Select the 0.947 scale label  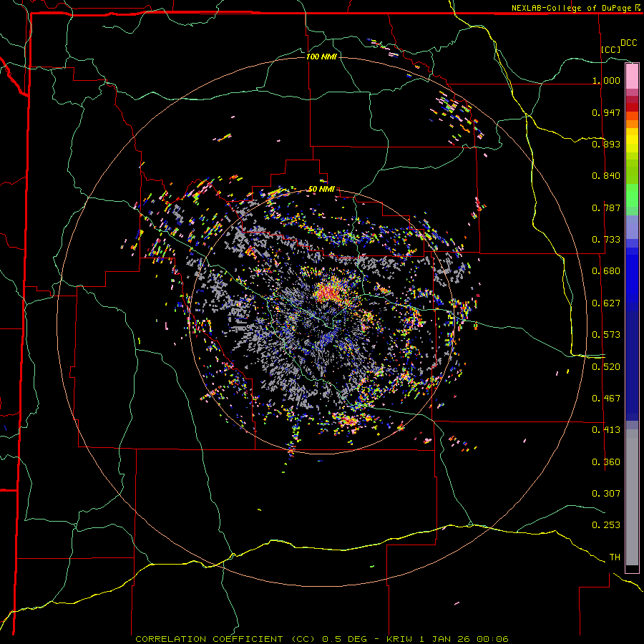click(x=606, y=112)
